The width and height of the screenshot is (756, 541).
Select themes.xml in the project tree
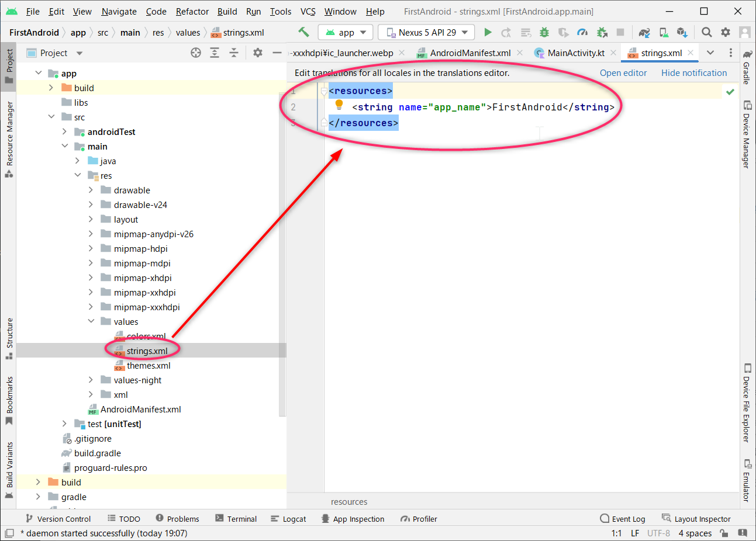click(149, 365)
